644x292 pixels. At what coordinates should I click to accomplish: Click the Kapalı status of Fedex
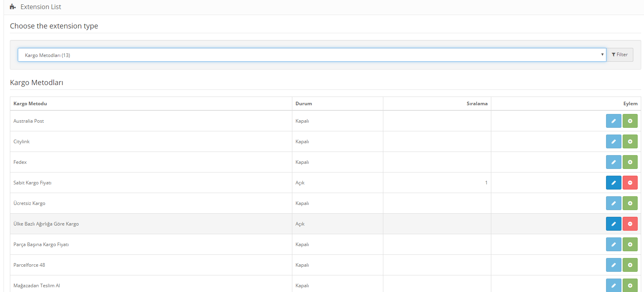click(302, 162)
